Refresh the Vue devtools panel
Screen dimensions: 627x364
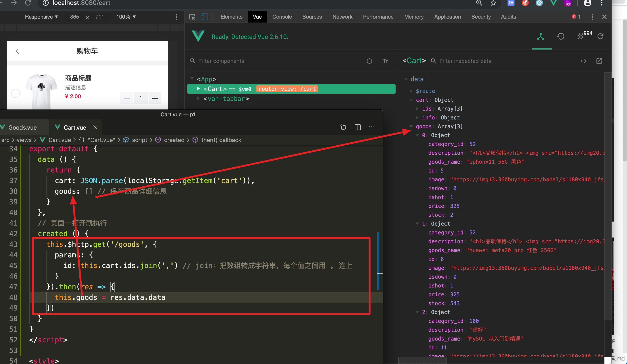click(600, 36)
